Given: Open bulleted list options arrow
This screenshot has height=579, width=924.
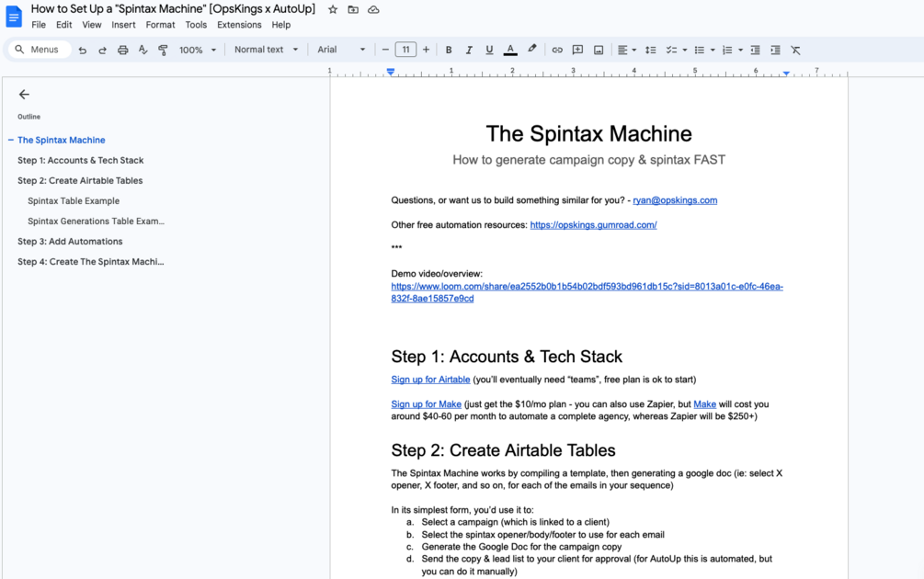Looking at the screenshot, I should (x=713, y=50).
